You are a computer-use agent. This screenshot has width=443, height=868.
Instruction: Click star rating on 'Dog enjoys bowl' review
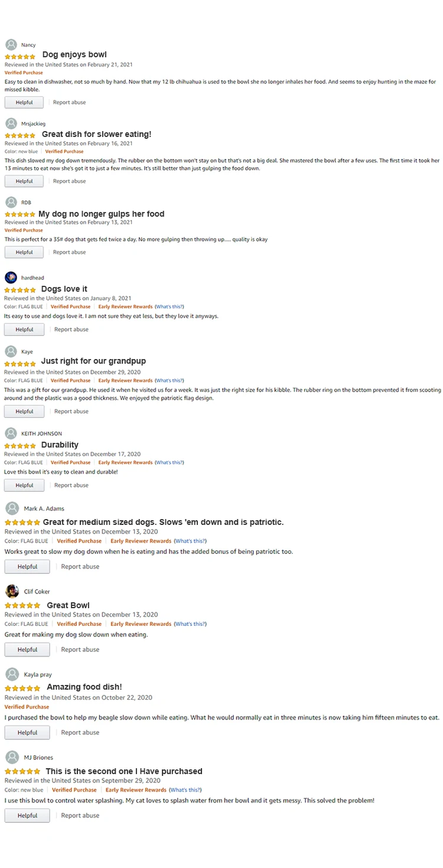click(x=20, y=56)
